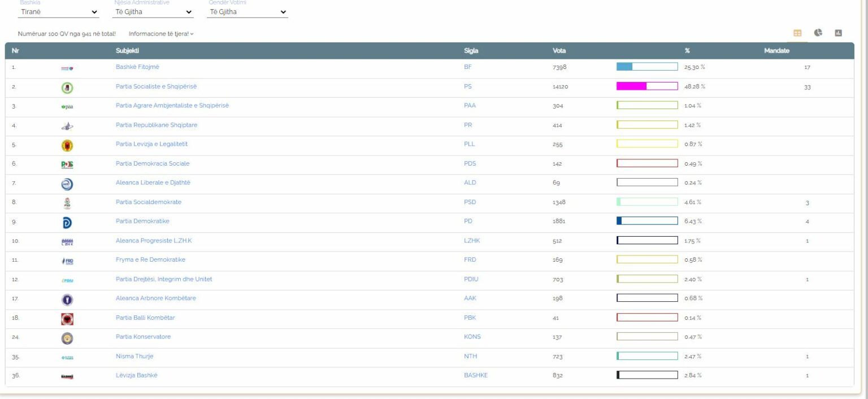Click the PS sigla link
Screen dimensions: 868x399
[x=467, y=86]
